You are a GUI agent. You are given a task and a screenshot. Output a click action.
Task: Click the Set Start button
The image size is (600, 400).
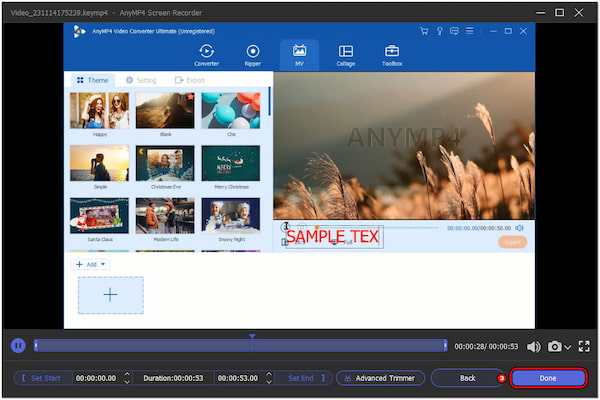[x=42, y=378]
